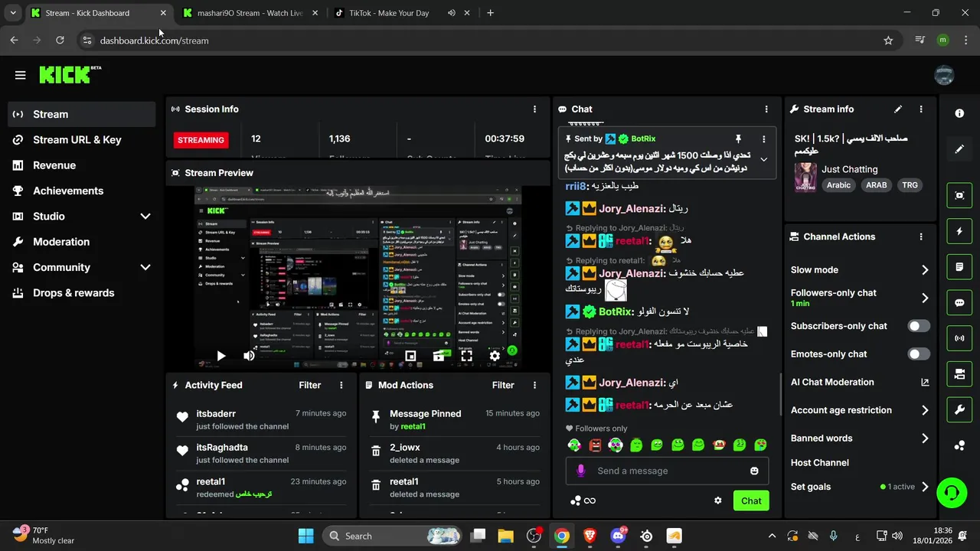980x551 pixels.
Task: Click the chat bubble widget icon in right sidebar
Action: [x=959, y=303]
